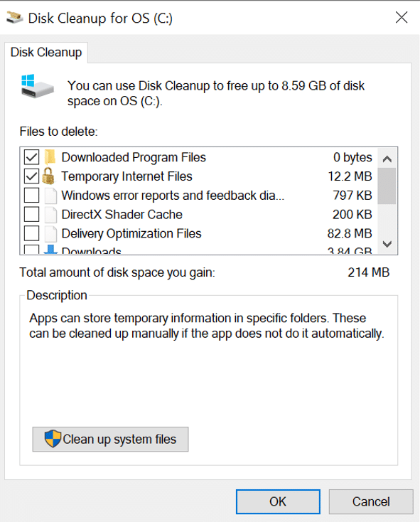Check the Windows error reports checkbox
The width and height of the screenshot is (420, 522).
(31, 196)
